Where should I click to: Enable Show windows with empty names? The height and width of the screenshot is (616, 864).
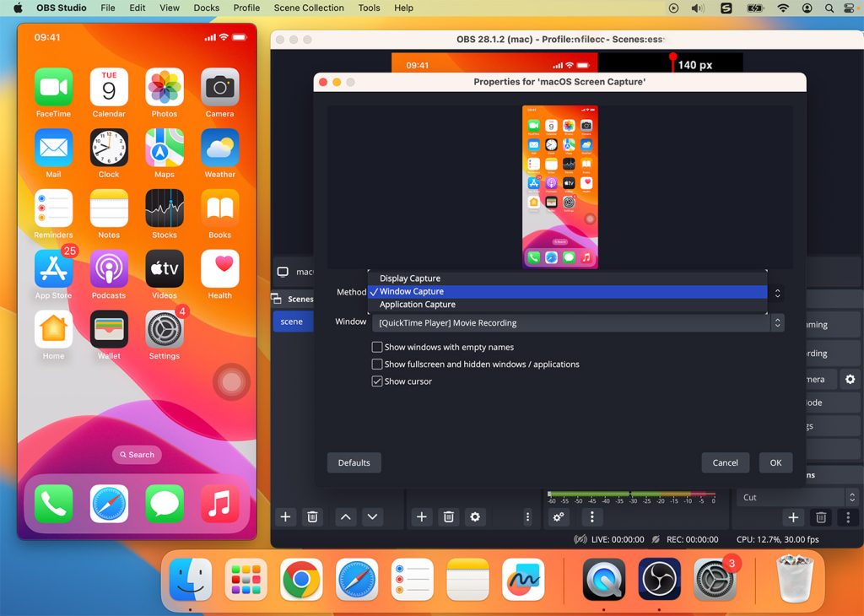[377, 347]
